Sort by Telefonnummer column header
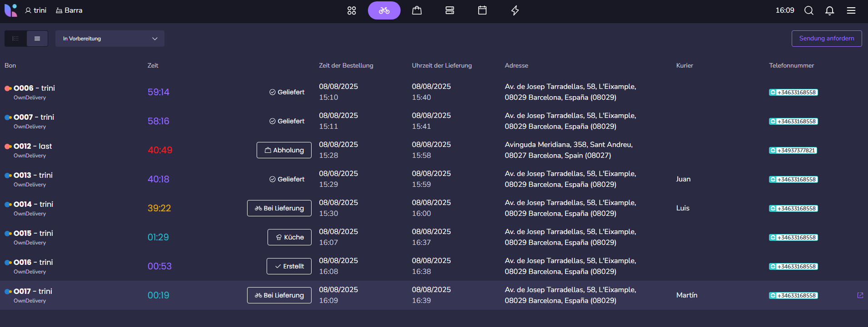The height and width of the screenshot is (327, 868). click(x=792, y=65)
